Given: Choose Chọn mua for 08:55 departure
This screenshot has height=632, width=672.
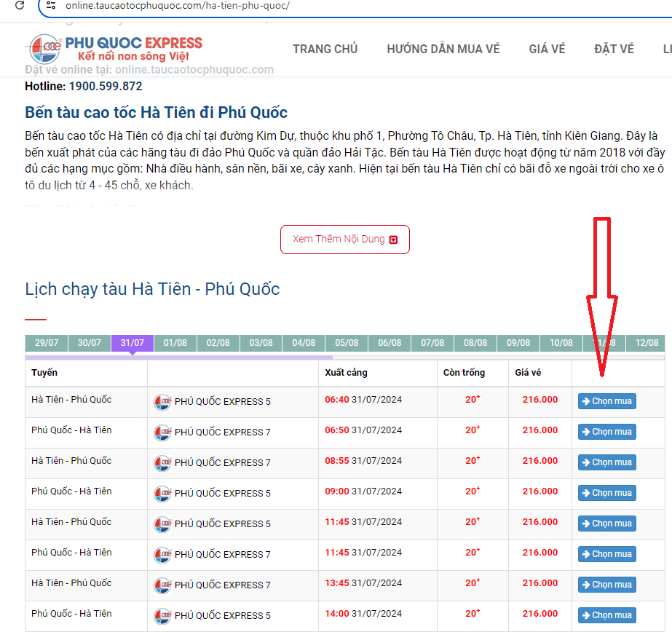Looking at the screenshot, I should 607,462.
